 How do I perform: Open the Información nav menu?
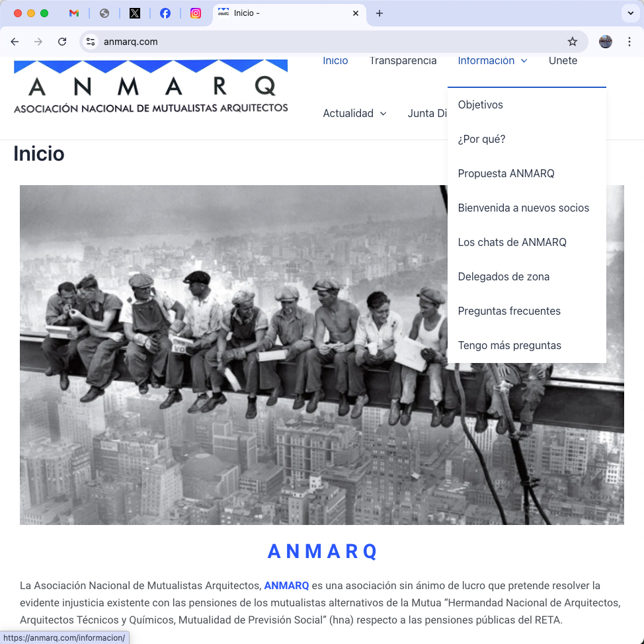pos(486,61)
